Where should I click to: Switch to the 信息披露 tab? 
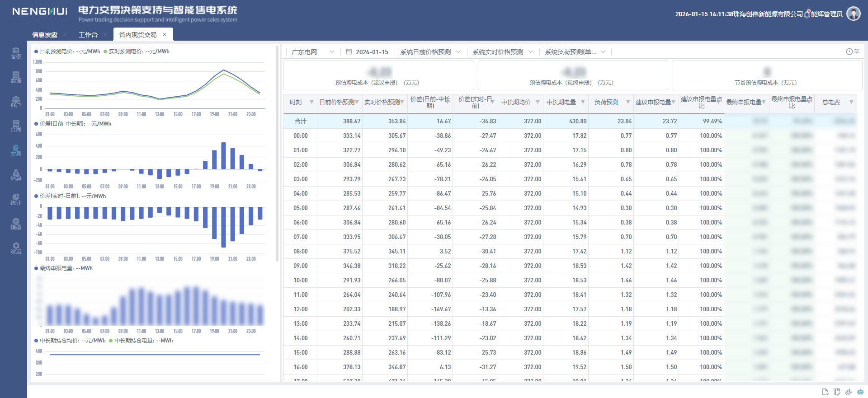pyautogui.click(x=45, y=35)
